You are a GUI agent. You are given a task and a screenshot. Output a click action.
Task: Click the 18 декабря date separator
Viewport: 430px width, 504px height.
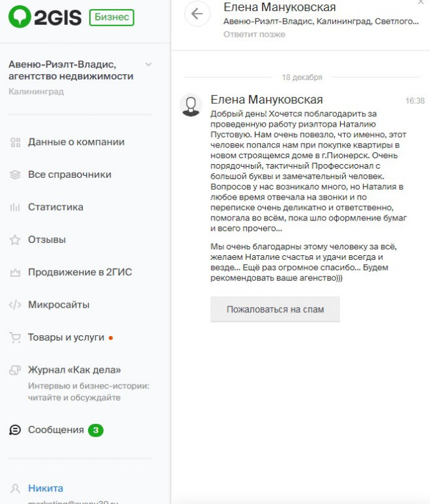click(302, 77)
